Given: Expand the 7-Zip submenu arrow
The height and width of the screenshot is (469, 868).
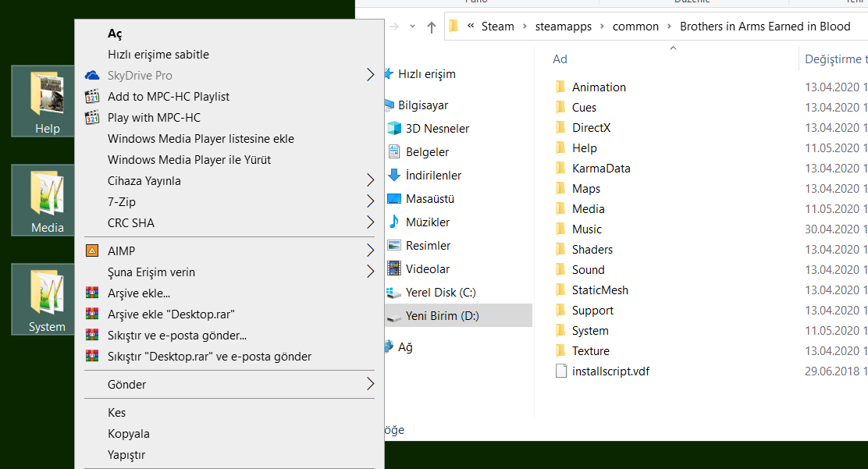Looking at the screenshot, I should (370, 201).
